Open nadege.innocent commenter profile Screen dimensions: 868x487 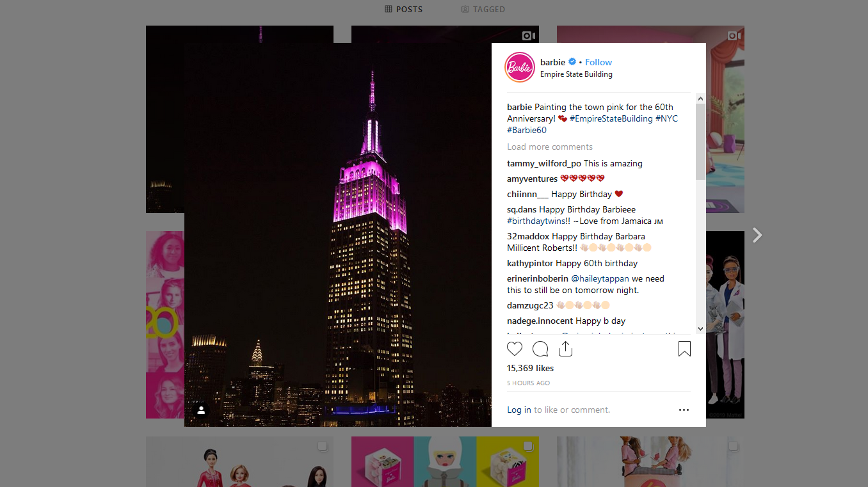click(540, 321)
